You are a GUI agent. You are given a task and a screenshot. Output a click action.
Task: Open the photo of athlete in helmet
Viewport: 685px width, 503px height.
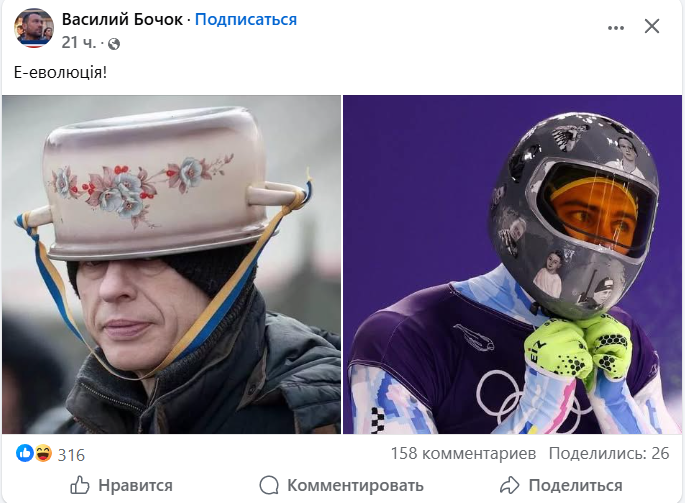click(512, 264)
